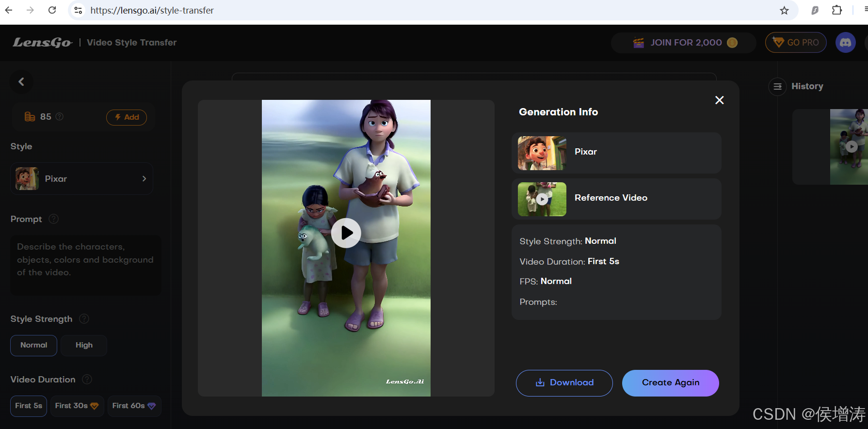The height and width of the screenshot is (429, 868).
Task: Click the browser back arrow
Action: click(9, 10)
